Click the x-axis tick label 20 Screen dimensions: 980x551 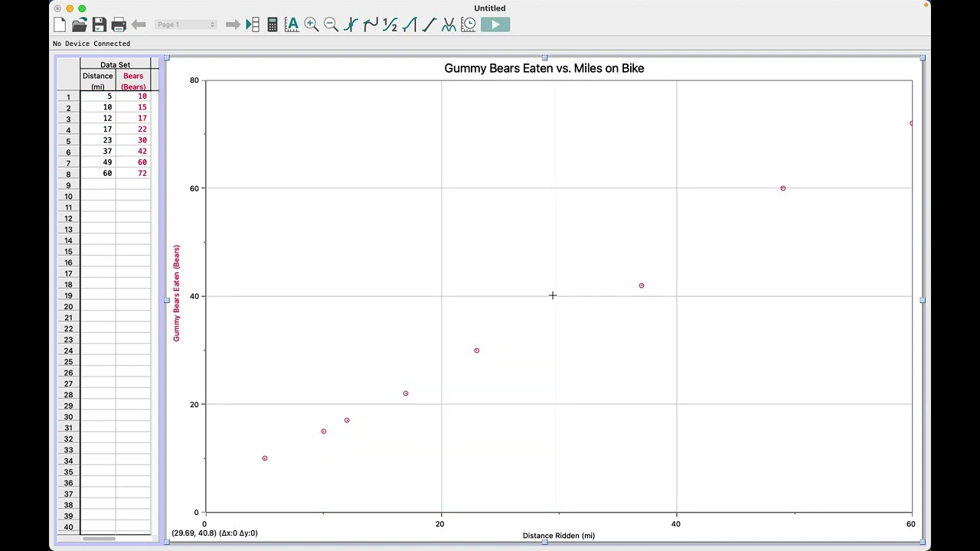click(x=439, y=524)
